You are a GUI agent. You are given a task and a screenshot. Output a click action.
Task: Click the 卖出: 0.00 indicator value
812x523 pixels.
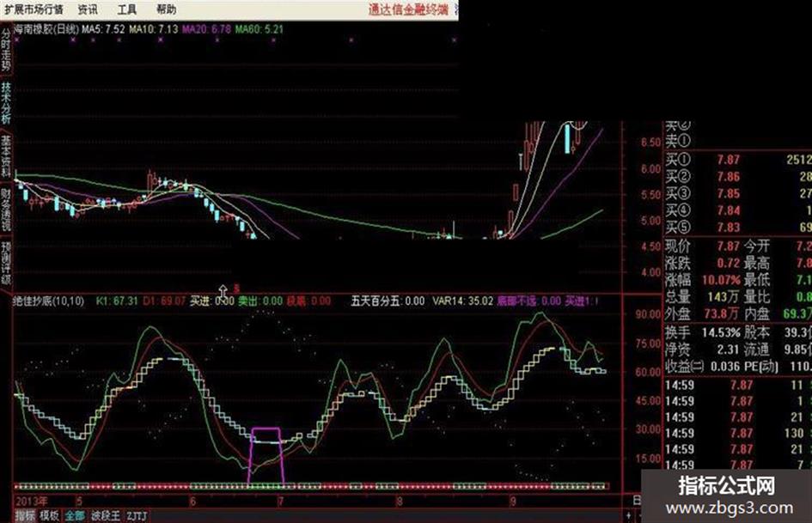(x=260, y=301)
